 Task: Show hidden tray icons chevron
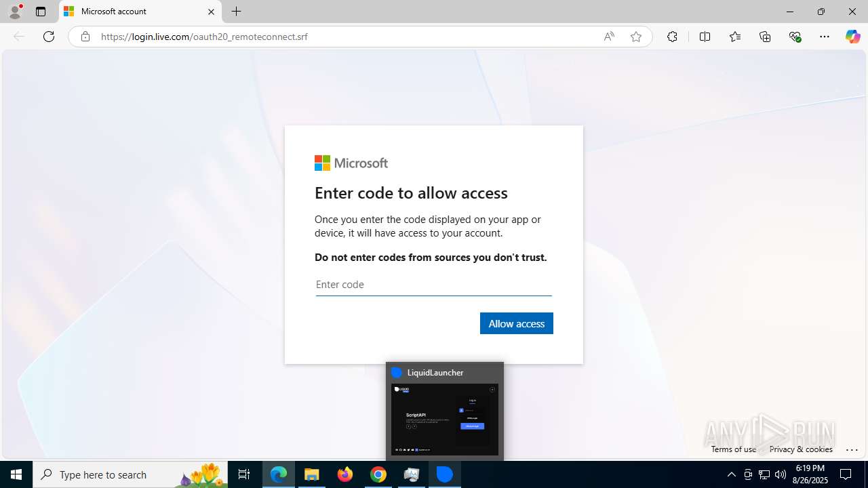tap(731, 474)
